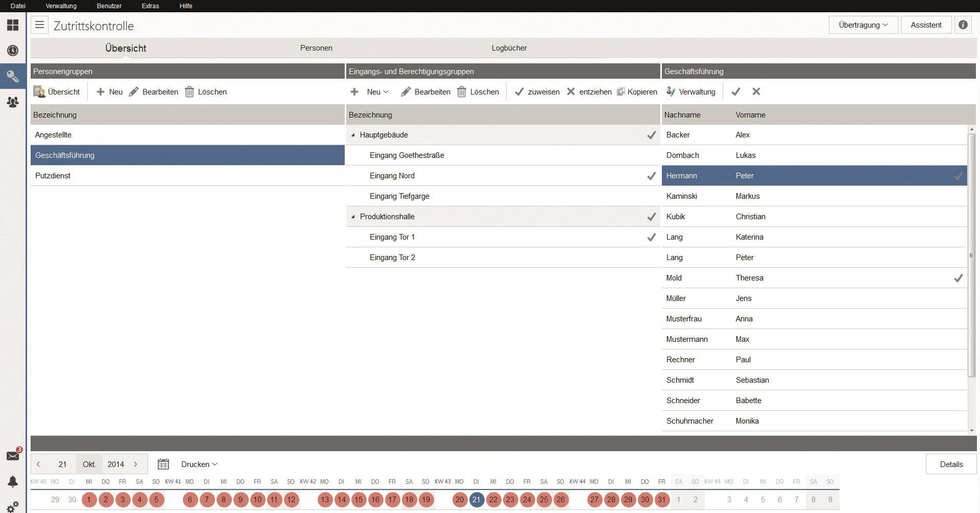Open notifications via the bell icon
The height and width of the screenshot is (513, 980).
13,481
